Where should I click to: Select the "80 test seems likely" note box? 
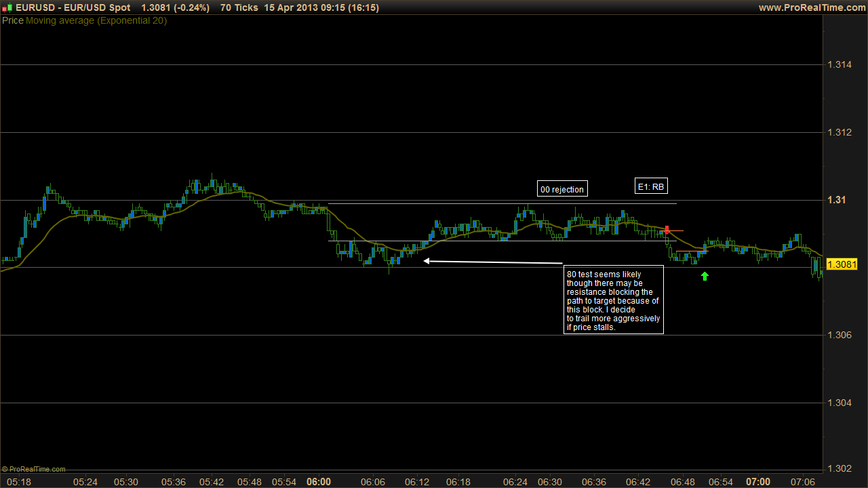point(614,300)
